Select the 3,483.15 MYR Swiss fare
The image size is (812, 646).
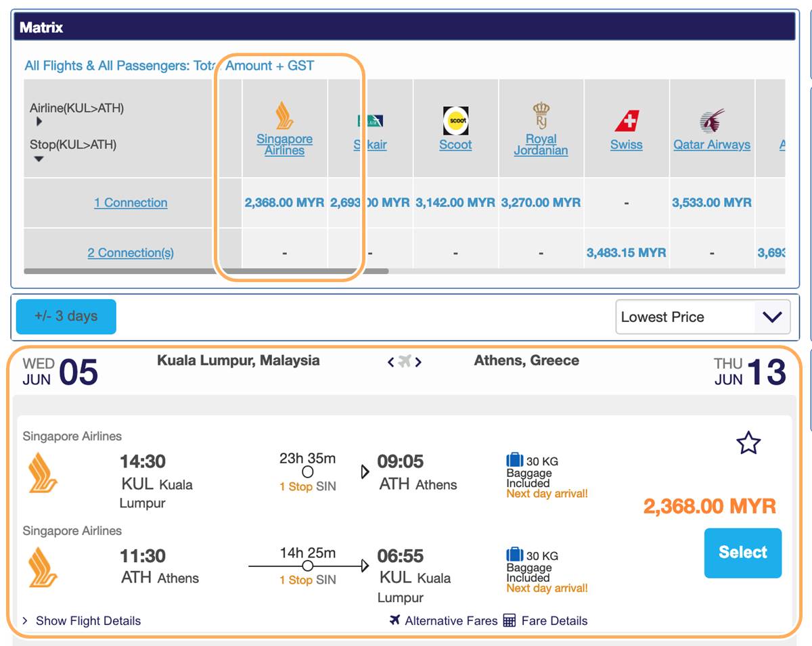(x=627, y=252)
